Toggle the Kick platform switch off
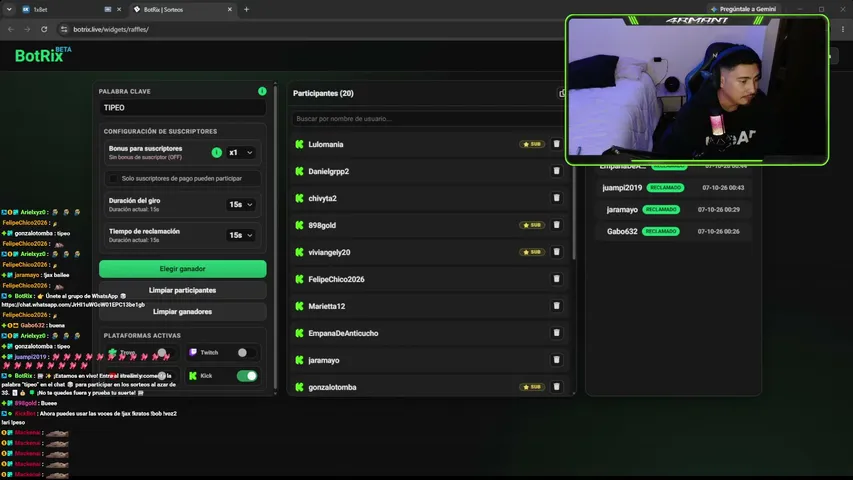The height and width of the screenshot is (480, 853). click(x=247, y=376)
